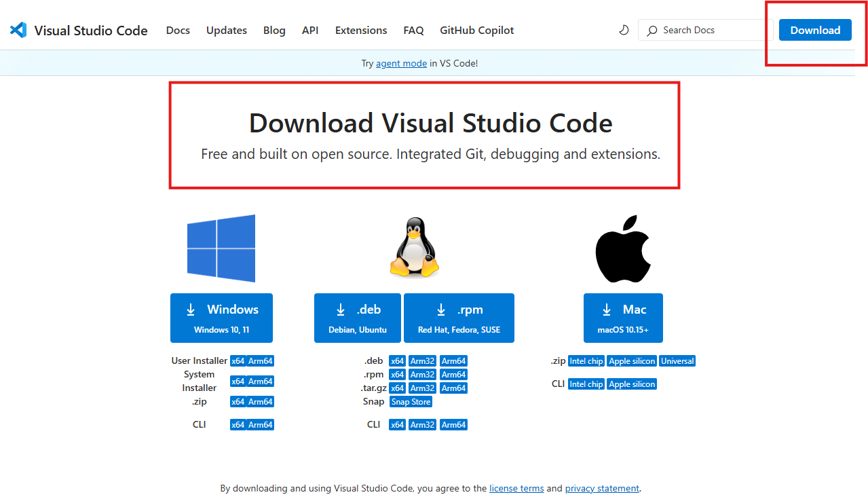Follow the agent mode link
This screenshot has height=501, width=868.
coord(402,63)
